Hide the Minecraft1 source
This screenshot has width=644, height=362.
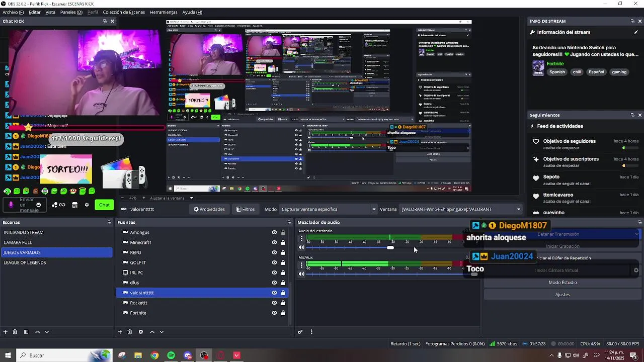coord(274,242)
